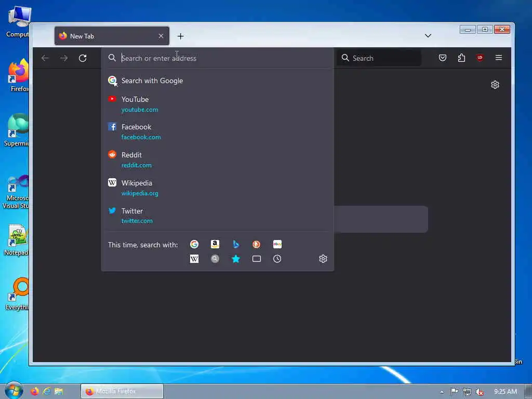
Task: Close the New Tab tab
Action: [x=161, y=36]
